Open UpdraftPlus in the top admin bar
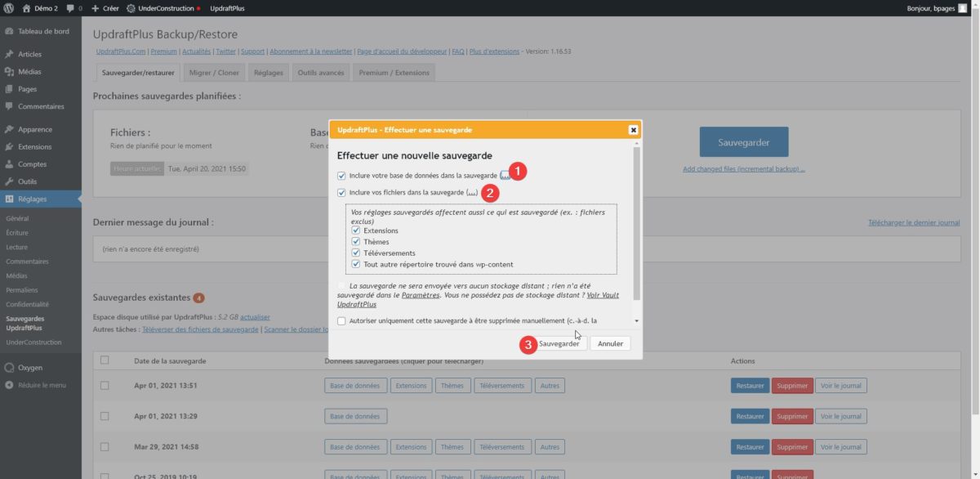This screenshot has height=479, width=980. [227, 8]
